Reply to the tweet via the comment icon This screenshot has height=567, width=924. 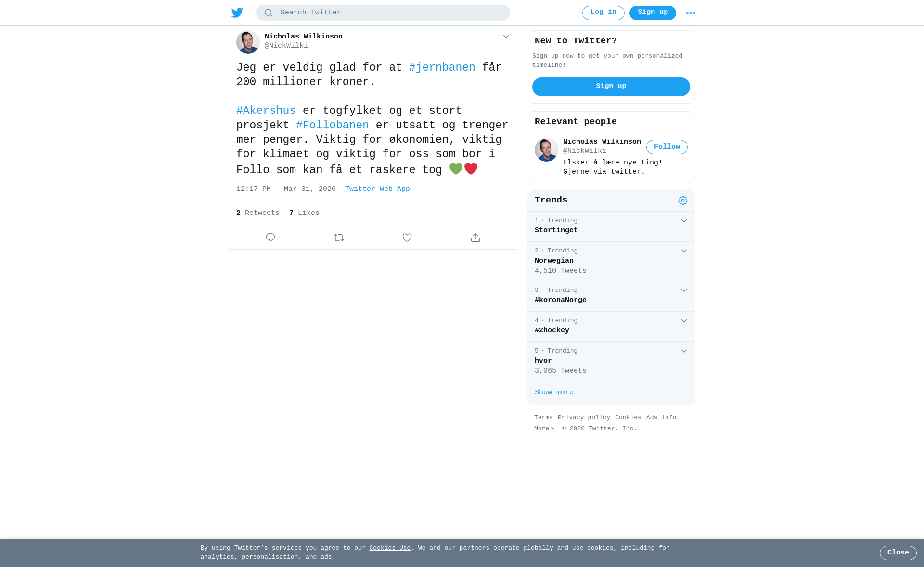tap(270, 238)
